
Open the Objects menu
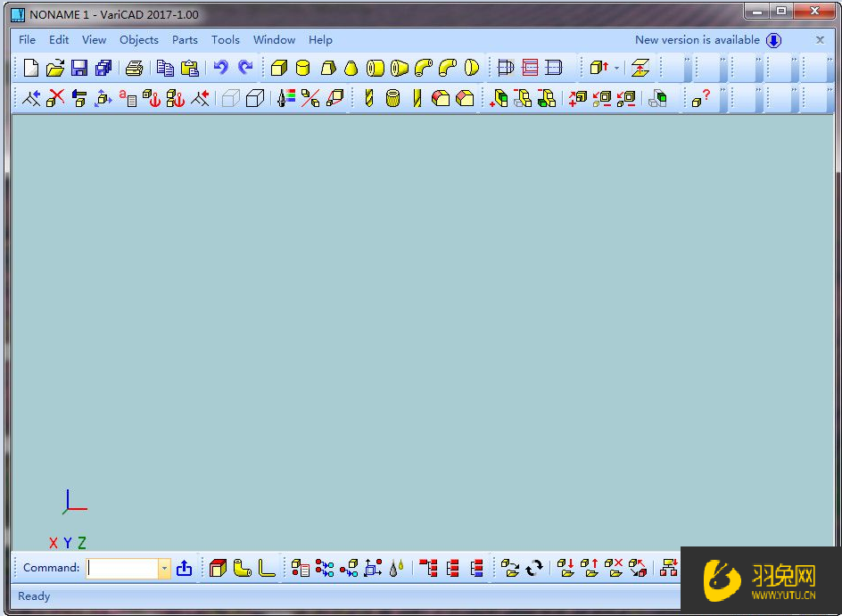(139, 39)
